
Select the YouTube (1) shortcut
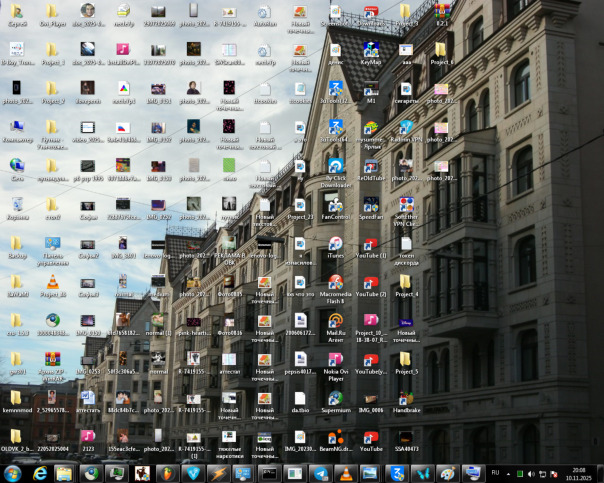[371, 243]
